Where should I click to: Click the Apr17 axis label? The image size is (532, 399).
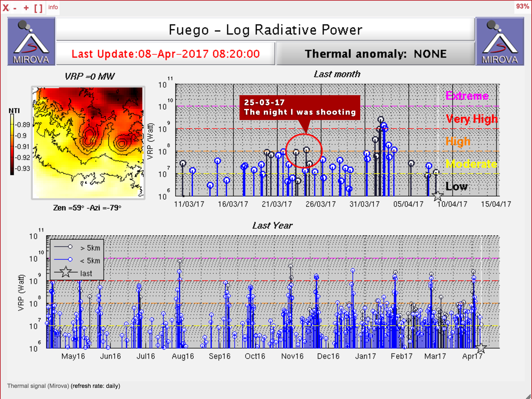point(472,356)
